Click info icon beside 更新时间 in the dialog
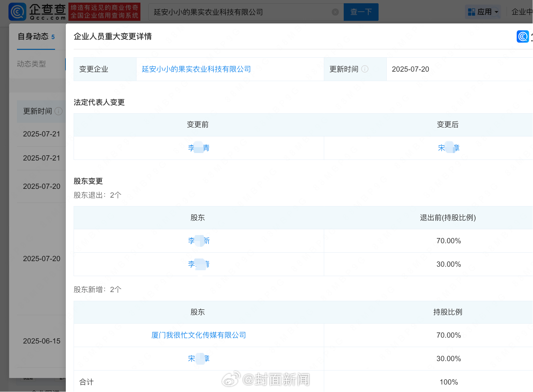This screenshot has width=533, height=392. coord(365,69)
